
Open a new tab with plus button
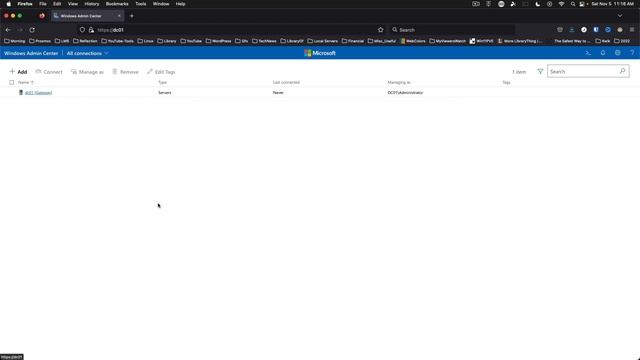(x=131, y=16)
